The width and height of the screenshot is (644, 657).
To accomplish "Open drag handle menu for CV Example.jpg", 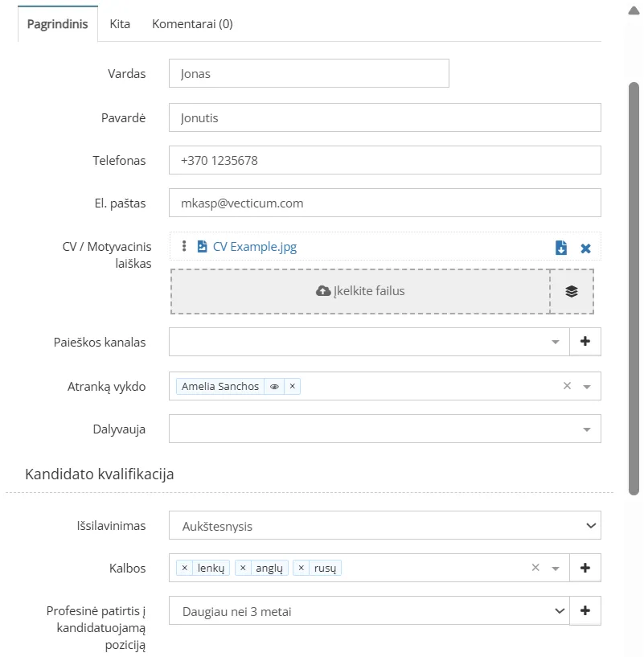I will [184, 247].
